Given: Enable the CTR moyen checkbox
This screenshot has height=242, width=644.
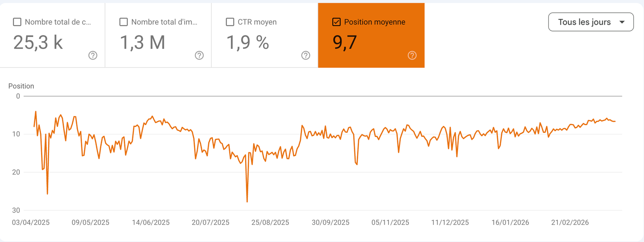Looking at the screenshot, I should tap(230, 22).
